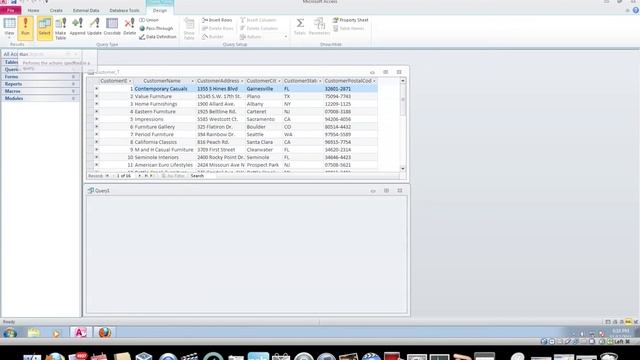Click Delete Rows in Query Setup
This screenshot has height=360, width=640.
point(218,28)
